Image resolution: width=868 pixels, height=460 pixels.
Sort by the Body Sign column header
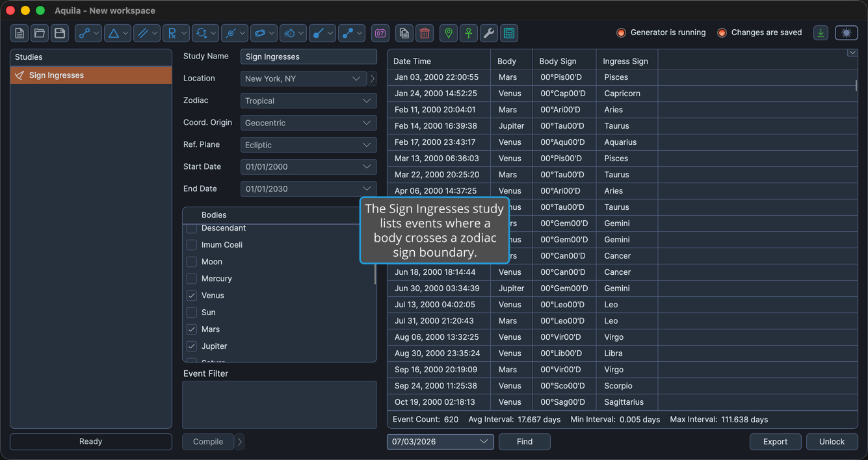pyautogui.click(x=564, y=61)
